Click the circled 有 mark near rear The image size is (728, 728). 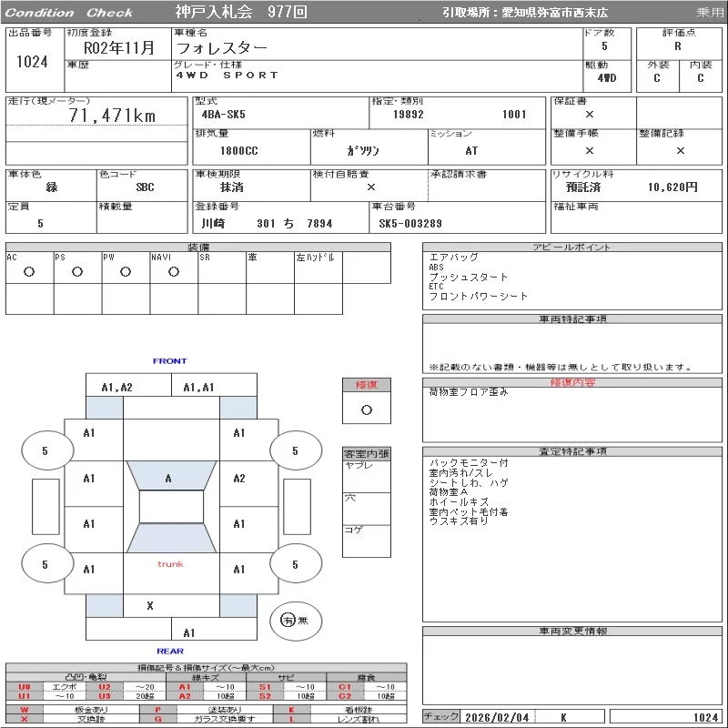coord(288,620)
